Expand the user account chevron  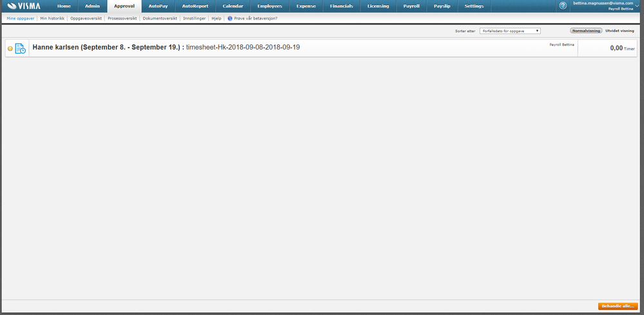[x=637, y=6]
